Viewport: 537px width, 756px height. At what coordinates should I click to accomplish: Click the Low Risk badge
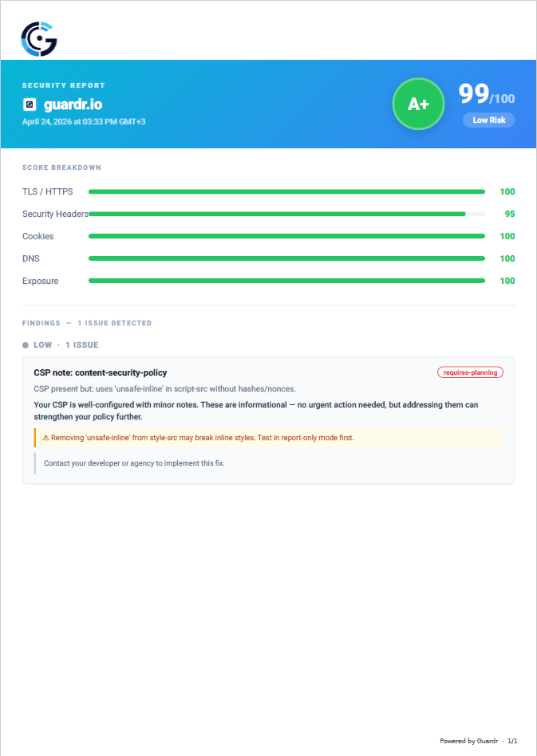(489, 120)
